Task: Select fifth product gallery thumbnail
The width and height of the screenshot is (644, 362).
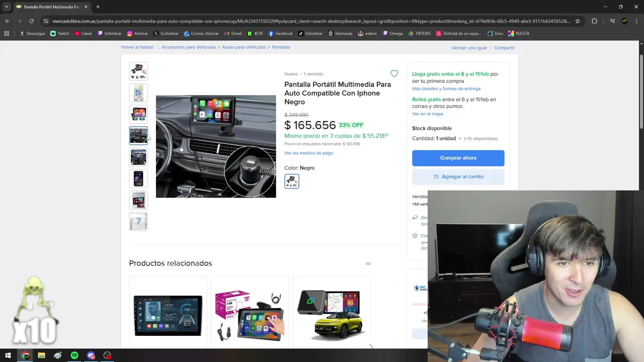Action: [138, 157]
